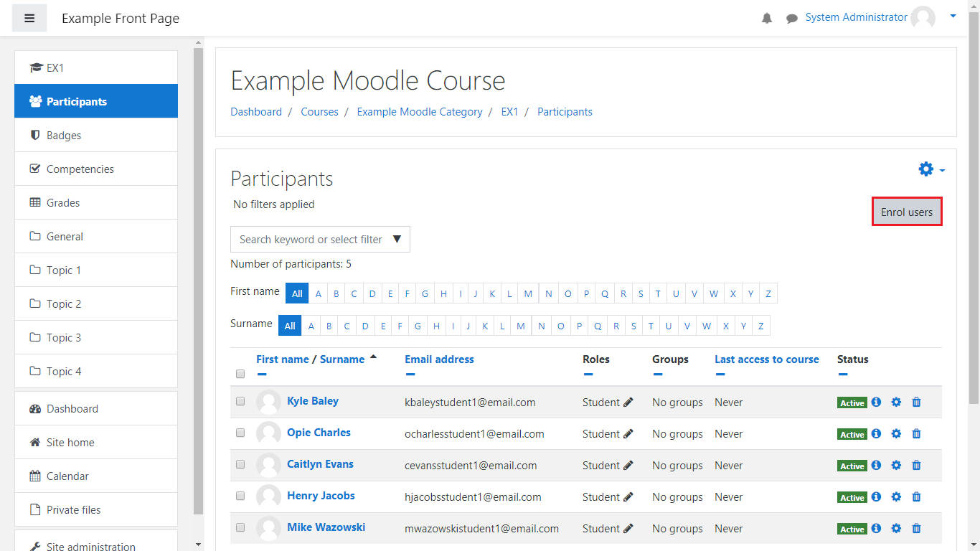Select the checkbox for Caitlyn Evans

[x=240, y=465]
